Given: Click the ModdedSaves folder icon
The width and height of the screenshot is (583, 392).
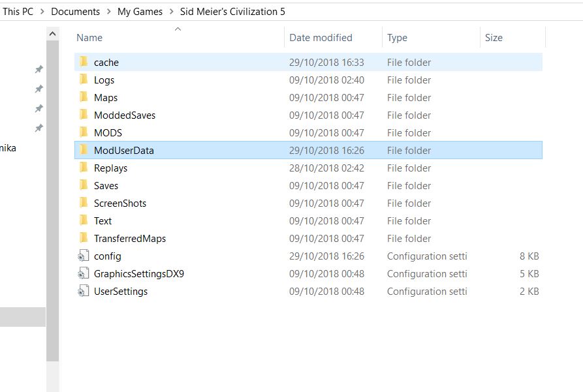Looking at the screenshot, I should tap(84, 115).
